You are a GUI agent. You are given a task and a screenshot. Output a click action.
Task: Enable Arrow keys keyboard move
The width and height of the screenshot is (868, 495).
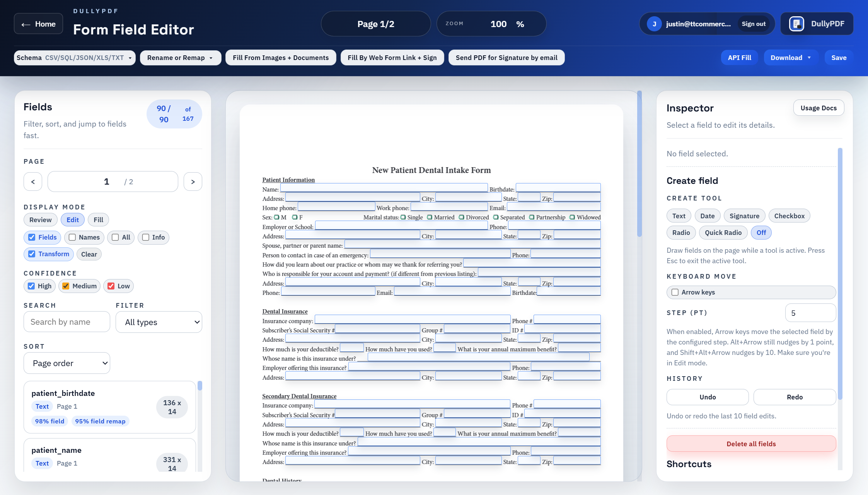[675, 292]
